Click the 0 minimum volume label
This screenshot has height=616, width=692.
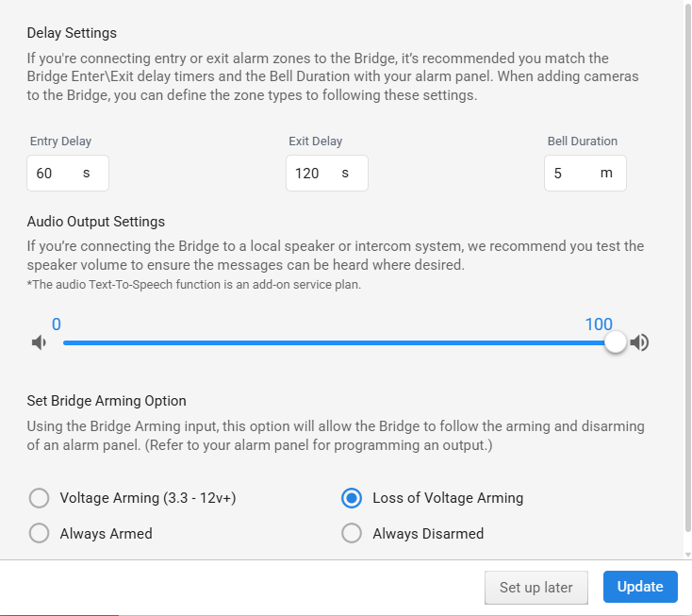tap(56, 325)
